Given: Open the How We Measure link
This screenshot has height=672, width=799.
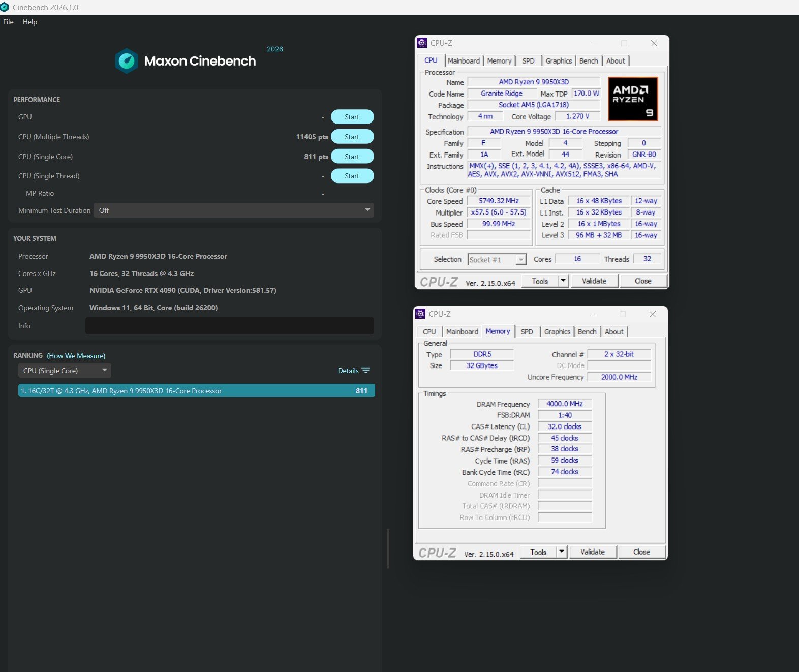Looking at the screenshot, I should tap(76, 356).
